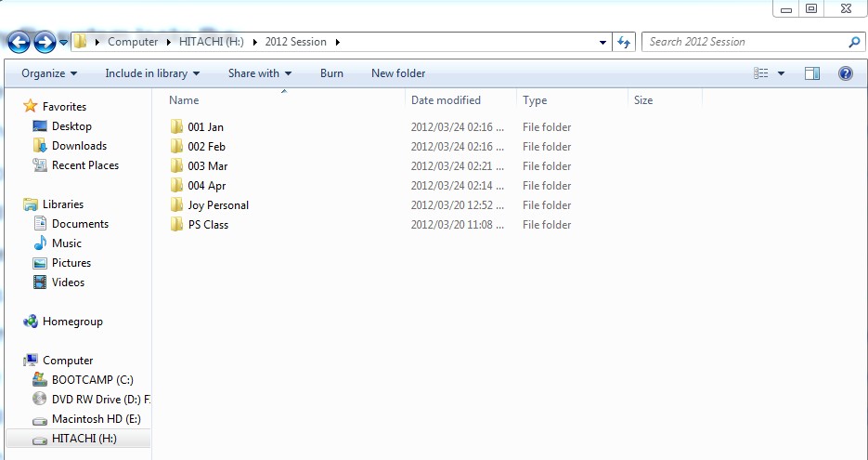
Task: Open Desktop in Favorites
Action: (71, 126)
